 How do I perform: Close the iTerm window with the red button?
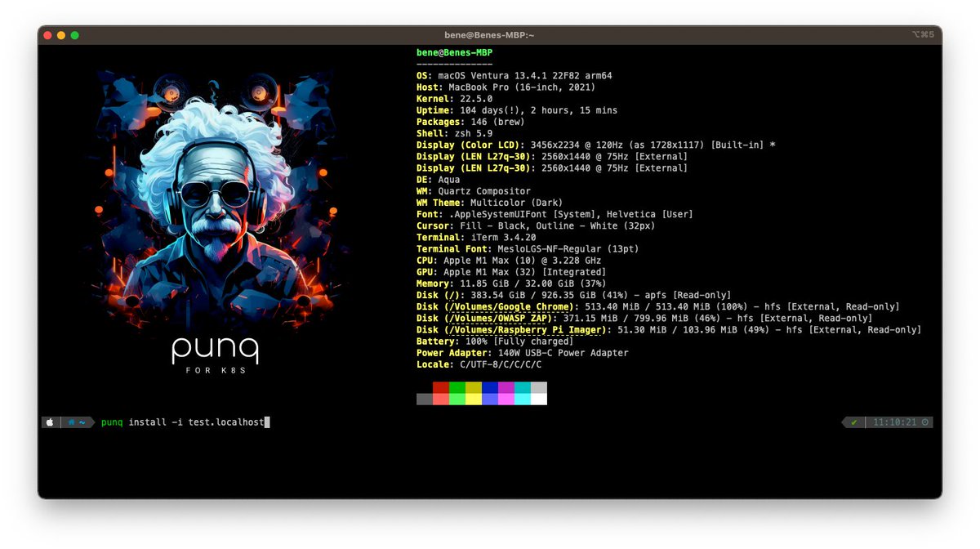coord(47,35)
